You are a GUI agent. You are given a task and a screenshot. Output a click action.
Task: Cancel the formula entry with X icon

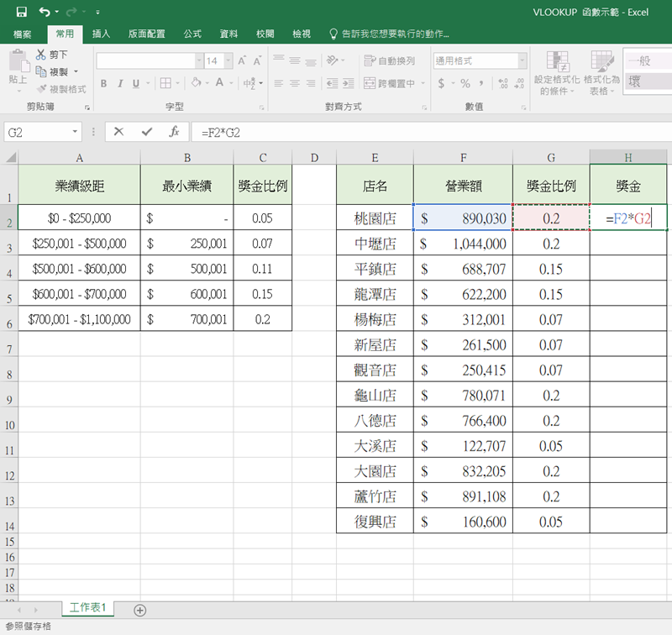(118, 132)
